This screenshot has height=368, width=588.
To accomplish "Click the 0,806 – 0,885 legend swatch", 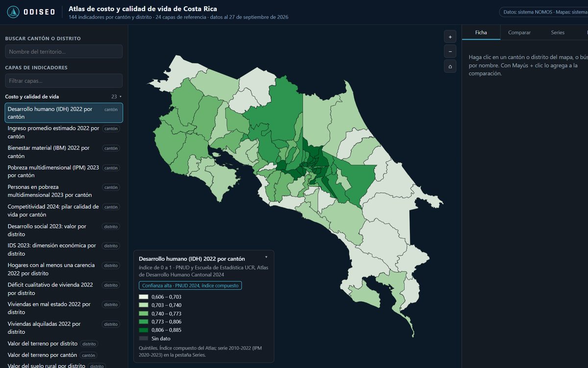I will (x=144, y=330).
